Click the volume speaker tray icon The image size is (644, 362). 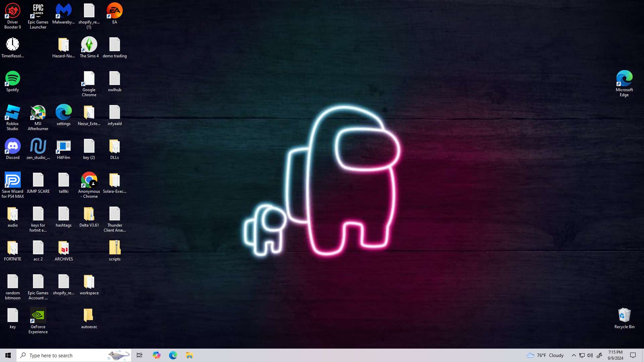coord(590,355)
